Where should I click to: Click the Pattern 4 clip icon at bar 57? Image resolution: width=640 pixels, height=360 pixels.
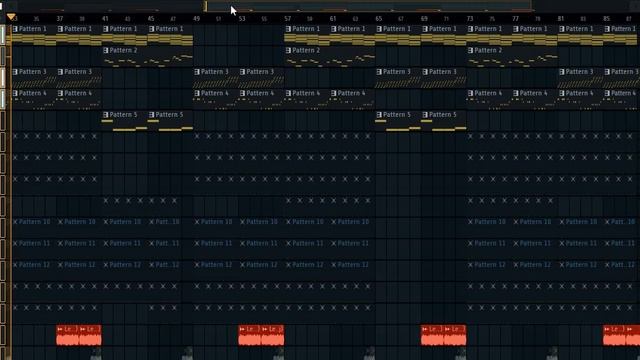click(288, 93)
